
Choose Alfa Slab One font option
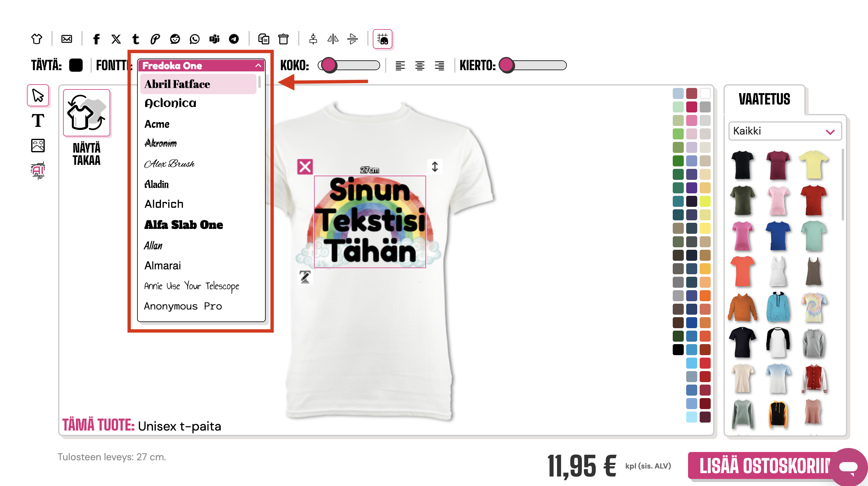click(184, 225)
